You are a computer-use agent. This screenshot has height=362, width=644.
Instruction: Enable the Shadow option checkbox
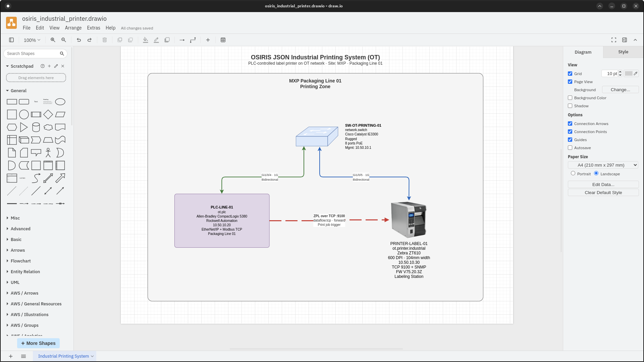[x=570, y=106]
